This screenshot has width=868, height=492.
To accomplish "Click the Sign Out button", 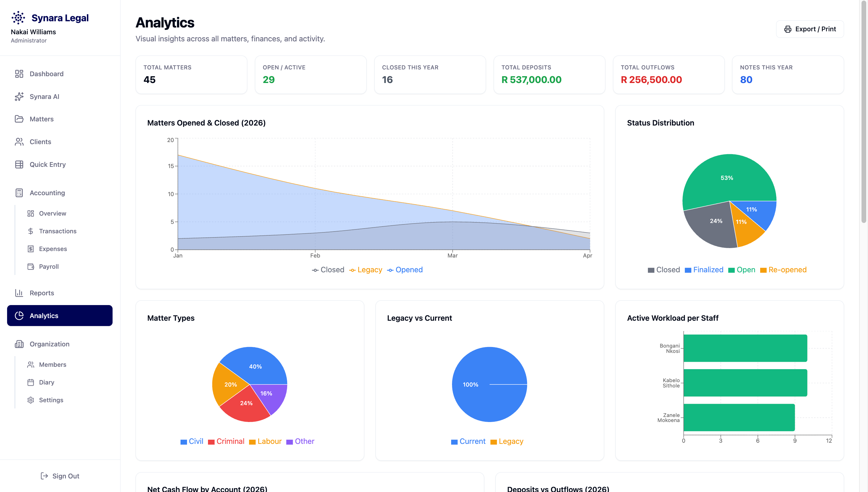I will [x=60, y=475].
